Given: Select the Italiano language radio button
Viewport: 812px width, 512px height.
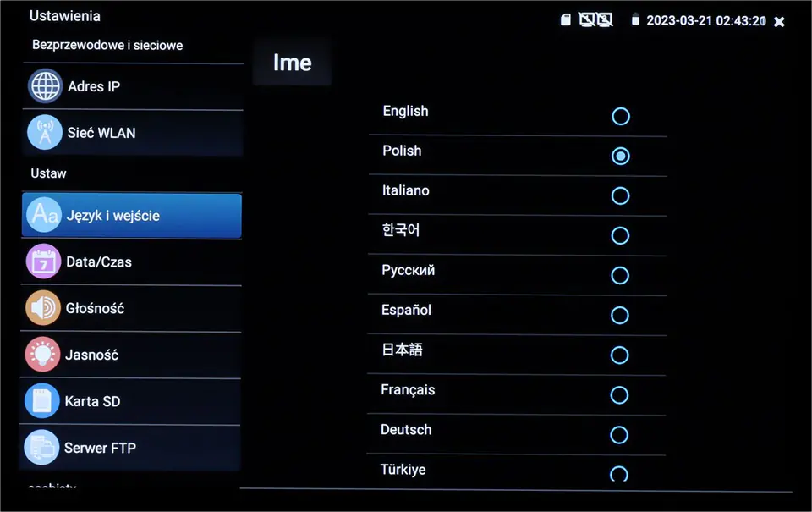Looking at the screenshot, I should tap(621, 195).
